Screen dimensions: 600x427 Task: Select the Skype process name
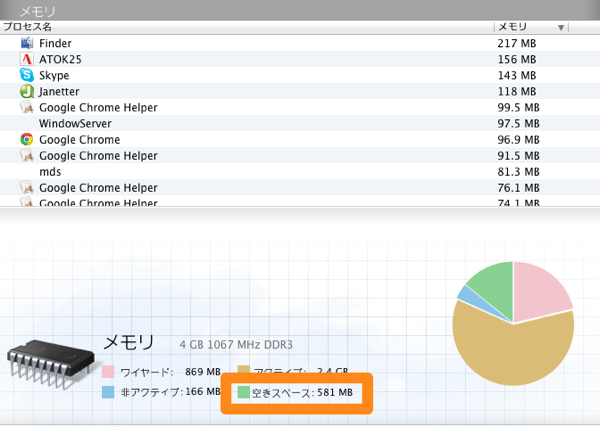pos(54,75)
